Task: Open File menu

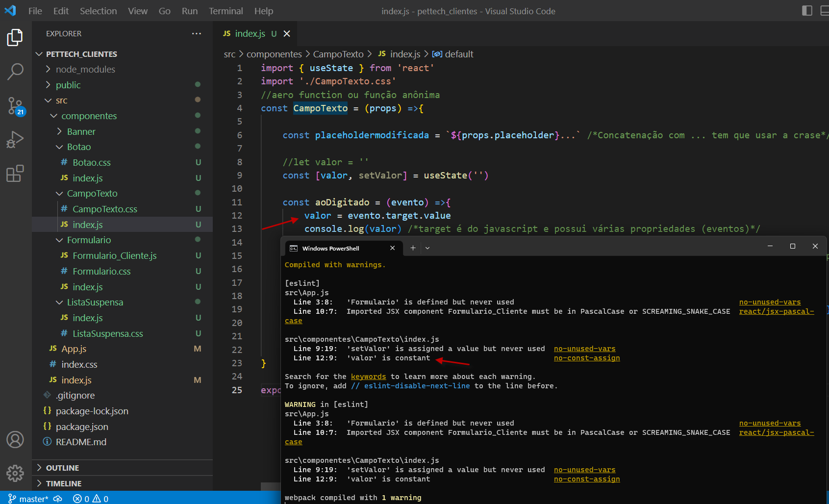Action: 35,11
